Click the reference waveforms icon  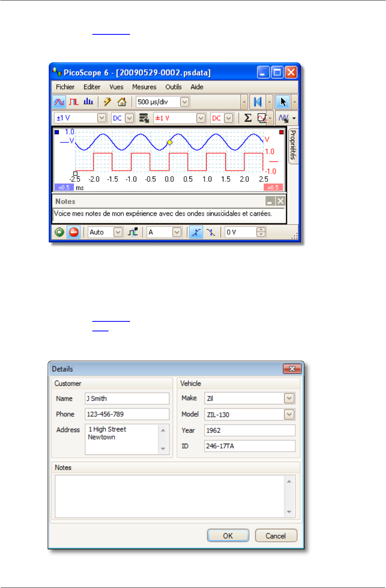262,118
